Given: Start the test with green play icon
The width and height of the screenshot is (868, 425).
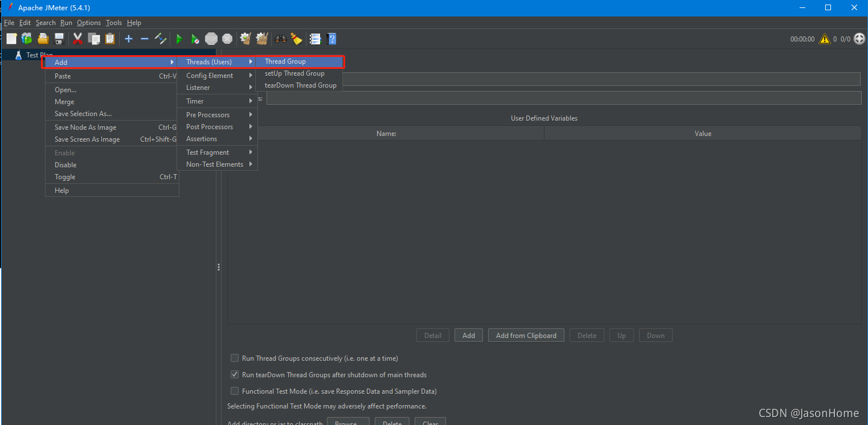Looking at the screenshot, I should (x=179, y=39).
